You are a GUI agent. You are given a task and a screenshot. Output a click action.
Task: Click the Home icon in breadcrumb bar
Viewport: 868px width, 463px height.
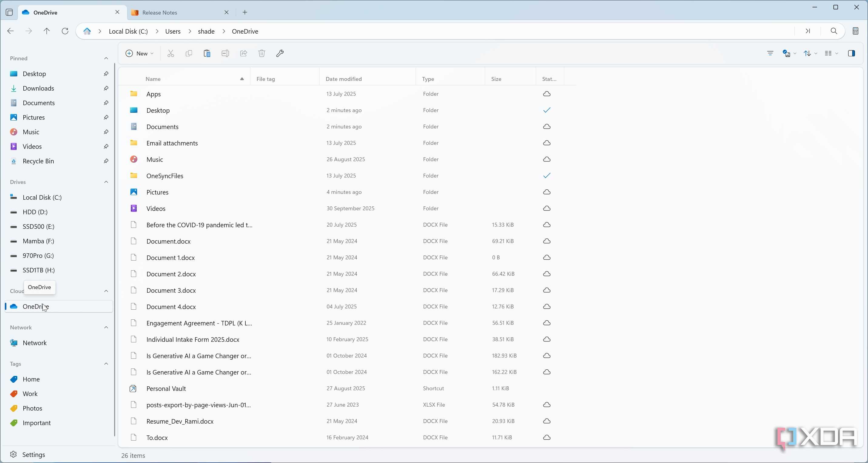(x=87, y=31)
